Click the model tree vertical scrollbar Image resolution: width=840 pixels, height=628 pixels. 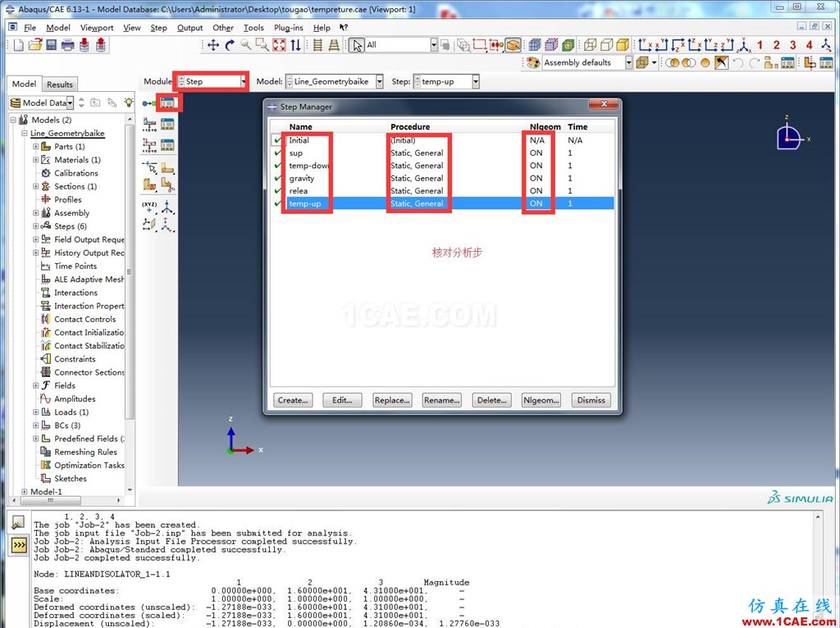[x=129, y=273]
